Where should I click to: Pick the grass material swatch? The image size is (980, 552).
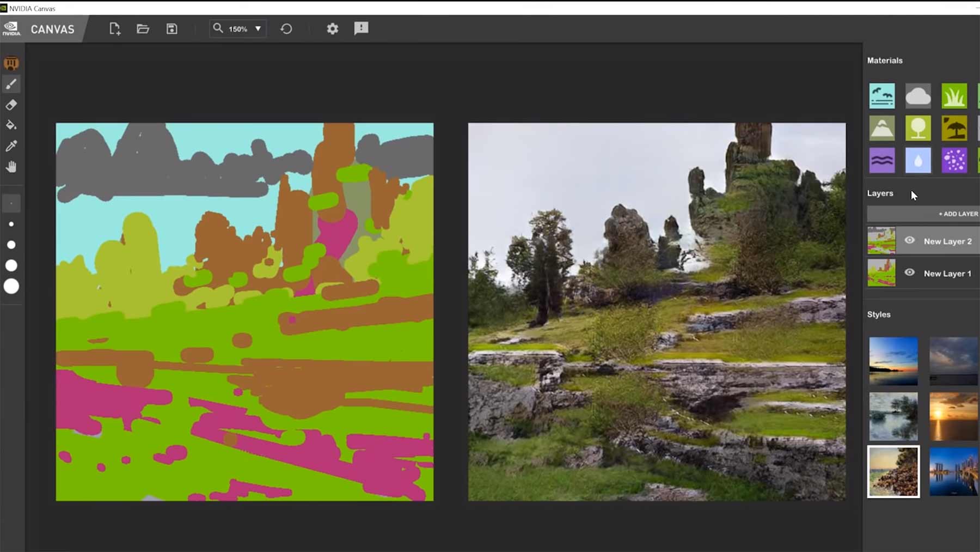click(954, 96)
